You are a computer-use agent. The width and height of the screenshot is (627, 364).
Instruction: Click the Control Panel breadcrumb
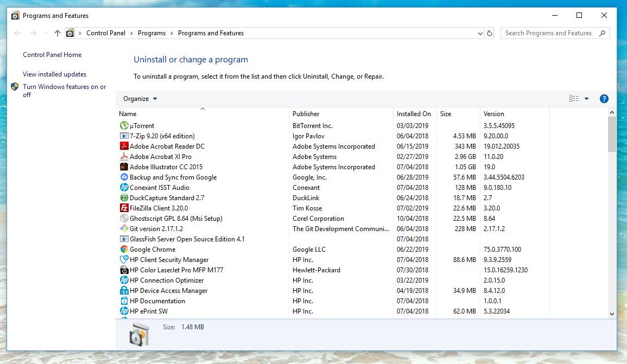pyautogui.click(x=105, y=33)
